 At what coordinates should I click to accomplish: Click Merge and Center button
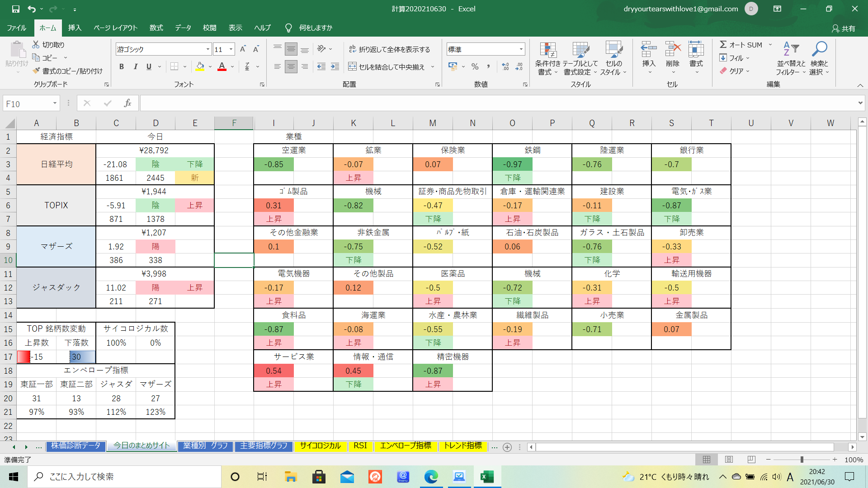click(387, 67)
